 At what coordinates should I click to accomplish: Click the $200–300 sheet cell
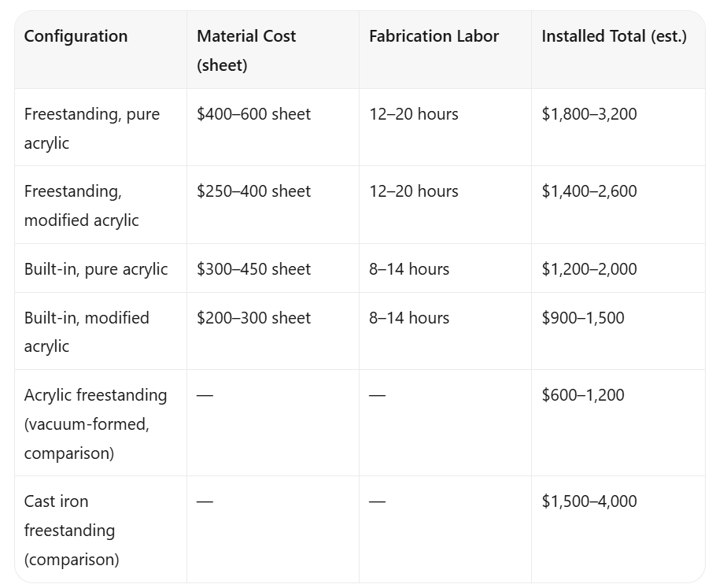[253, 318]
